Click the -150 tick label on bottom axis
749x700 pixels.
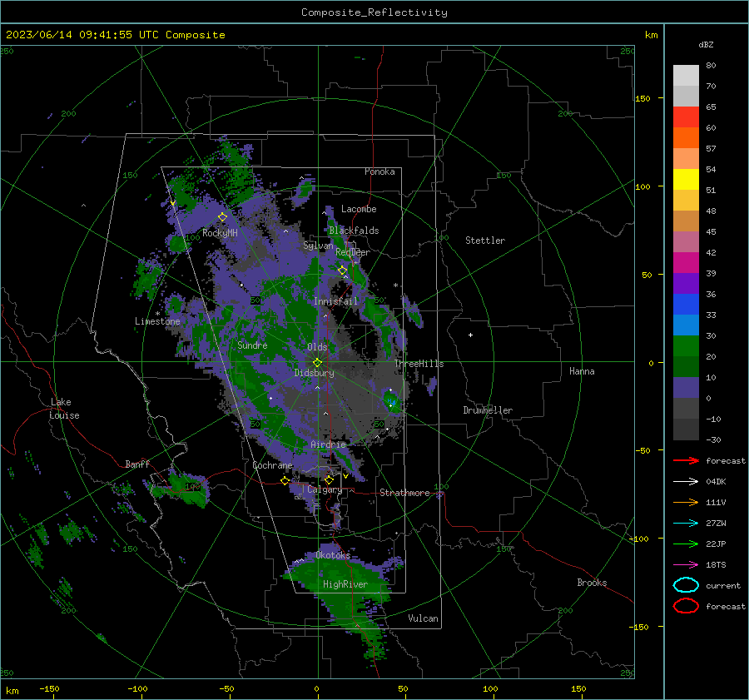point(49,688)
